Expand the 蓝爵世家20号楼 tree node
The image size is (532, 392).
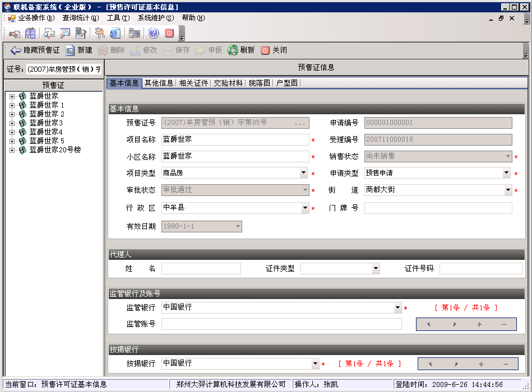tap(12, 150)
